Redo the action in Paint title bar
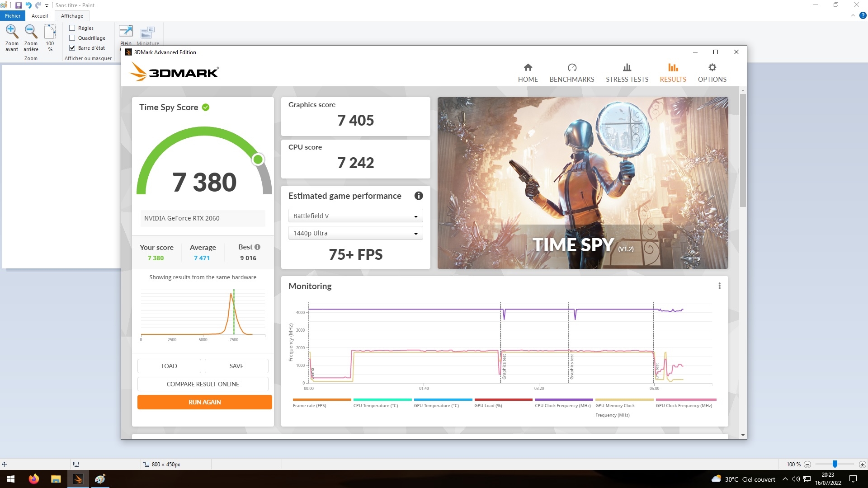Viewport: 868px width, 488px height. coord(38,5)
